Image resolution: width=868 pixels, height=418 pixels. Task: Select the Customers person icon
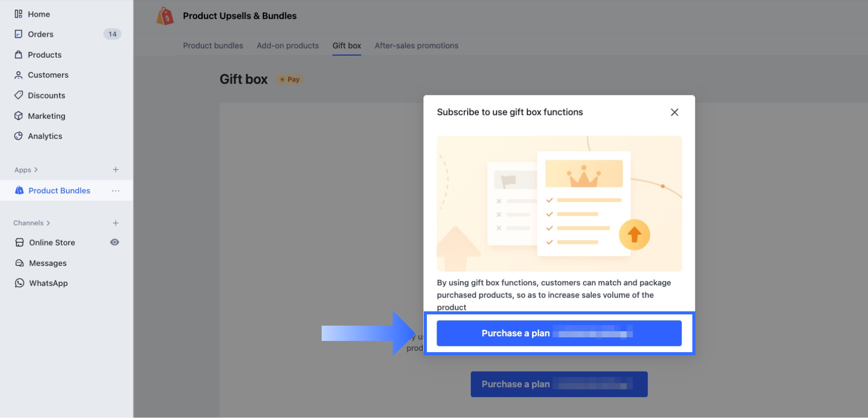coord(18,75)
